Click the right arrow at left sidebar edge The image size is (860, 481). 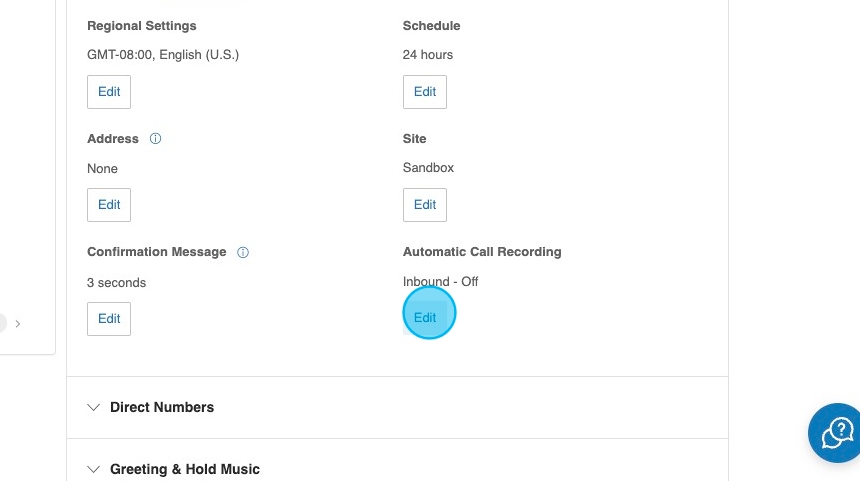(x=18, y=323)
